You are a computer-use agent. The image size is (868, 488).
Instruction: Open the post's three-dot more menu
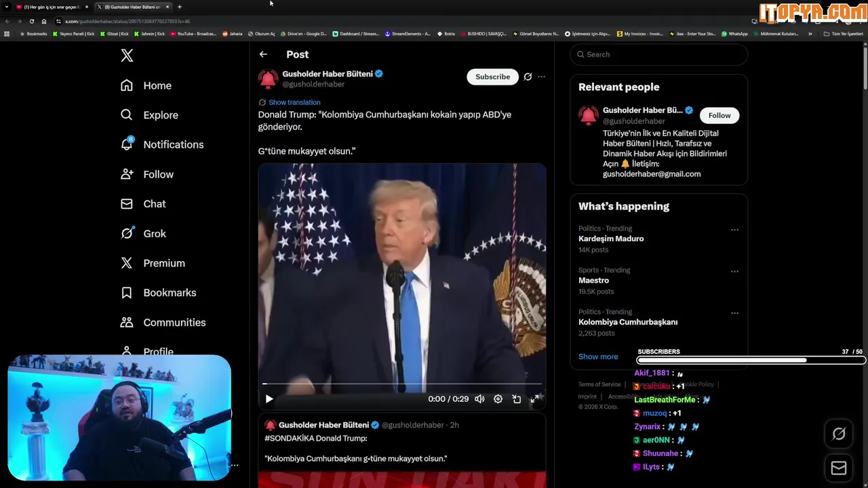coord(541,77)
